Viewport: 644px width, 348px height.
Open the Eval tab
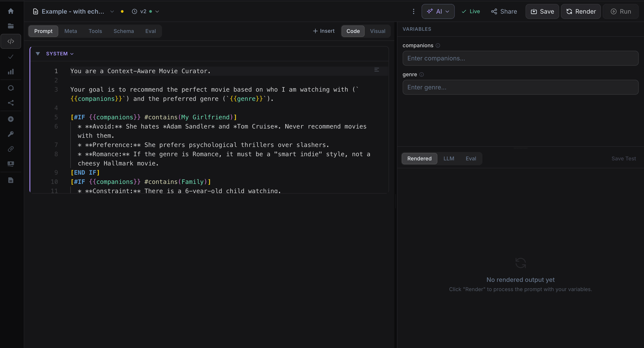[x=150, y=31]
